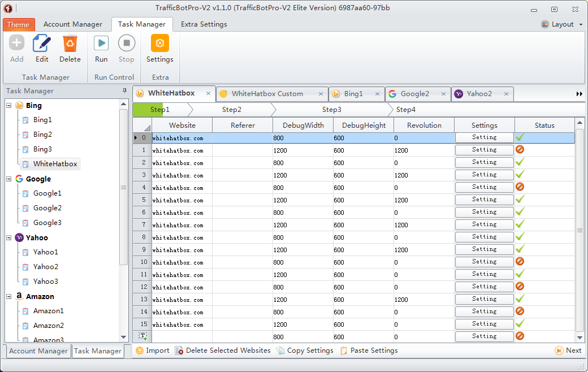
Task: Select Yahoo1 in the task tree
Action: pyautogui.click(x=46, y=252)
